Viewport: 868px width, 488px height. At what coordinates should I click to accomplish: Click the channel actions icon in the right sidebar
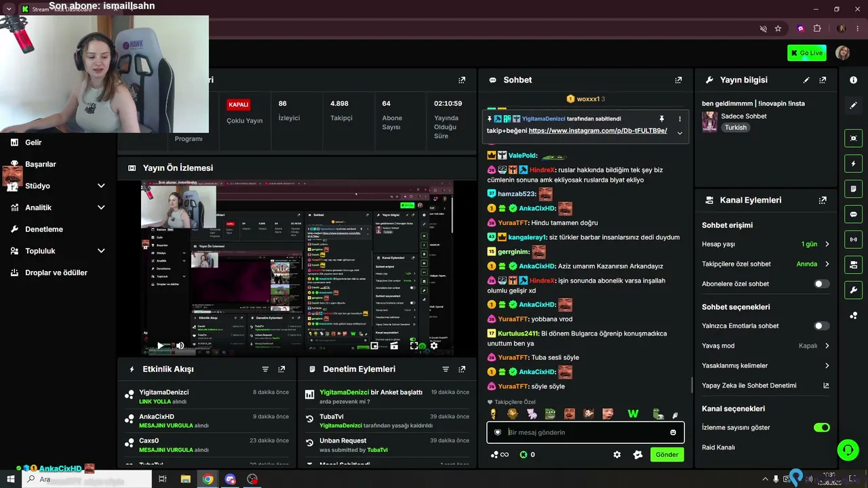point(854,264)
